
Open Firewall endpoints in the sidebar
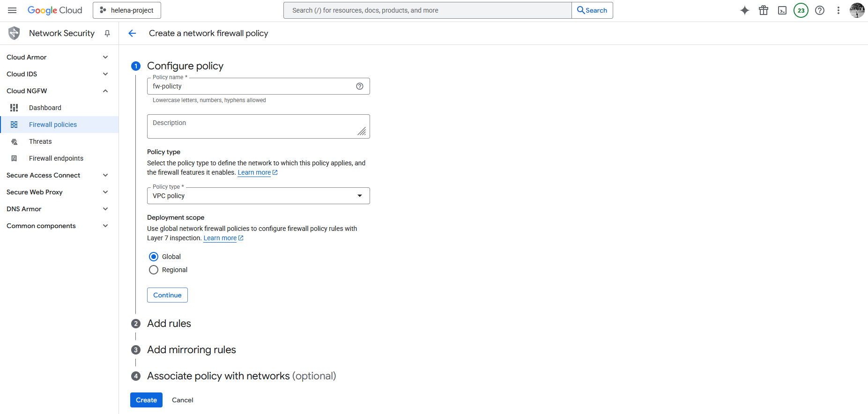pos(56,158)
